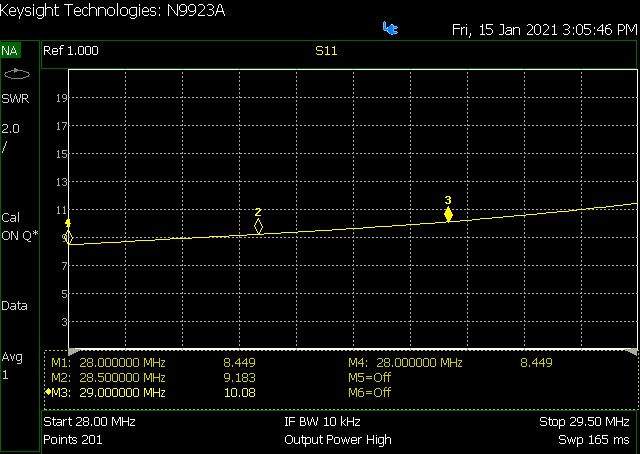
Task: Click the M1: 28.000000 MHz marker row
Action: click(153, 363)
